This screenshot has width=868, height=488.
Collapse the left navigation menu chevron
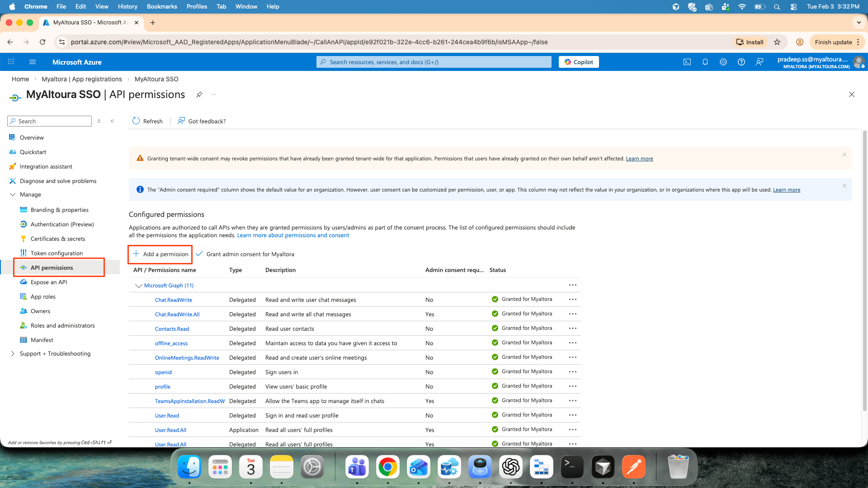113,121
